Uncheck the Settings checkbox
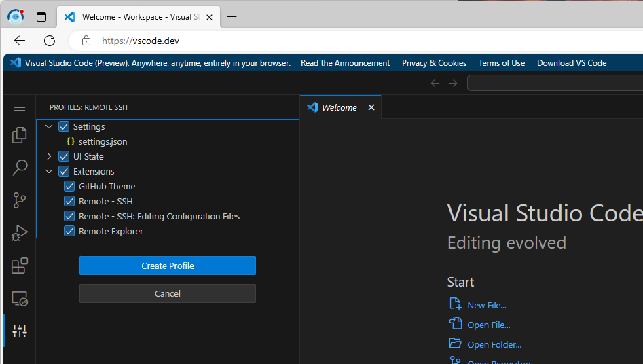643x364 pixels. point(64,126)
